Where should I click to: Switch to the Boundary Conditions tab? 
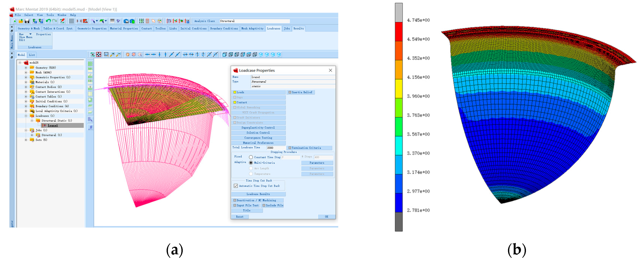coord(224,29)
